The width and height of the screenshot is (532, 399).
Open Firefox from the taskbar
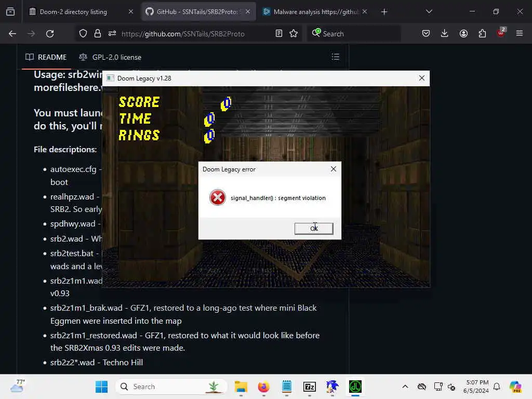[x=263, y=387]
